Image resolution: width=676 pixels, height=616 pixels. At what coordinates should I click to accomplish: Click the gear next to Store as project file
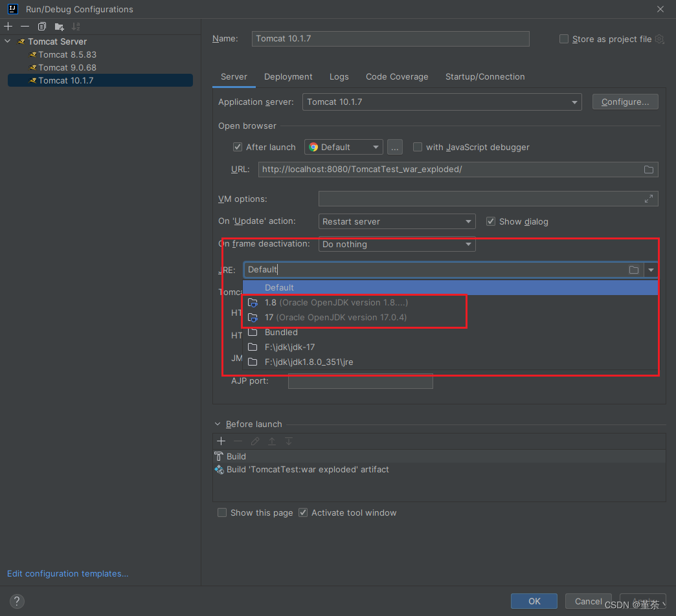pyautogui.click(x=660, y=39)
